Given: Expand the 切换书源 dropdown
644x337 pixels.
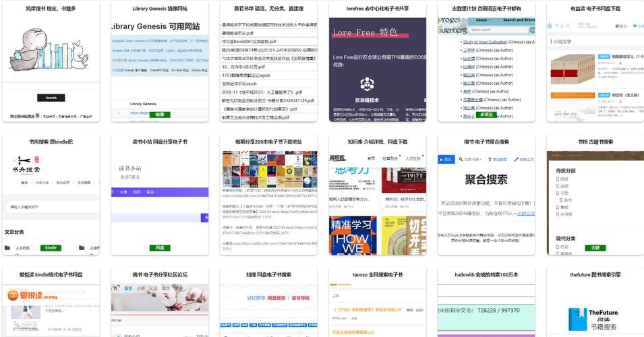Looking at the screenshot, I should pyautogui.click(x=471, y=159).
